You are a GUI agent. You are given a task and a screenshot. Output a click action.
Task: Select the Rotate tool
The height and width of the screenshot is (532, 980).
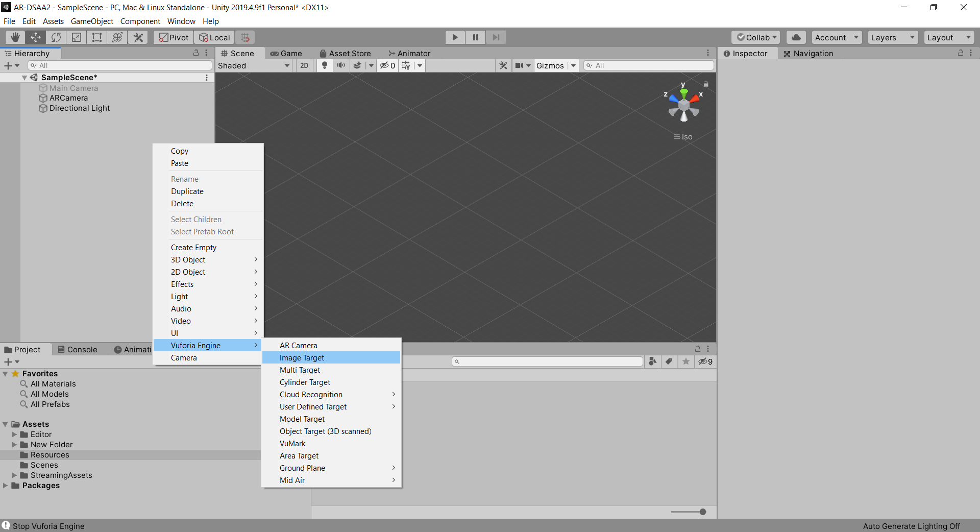(56, 37)
